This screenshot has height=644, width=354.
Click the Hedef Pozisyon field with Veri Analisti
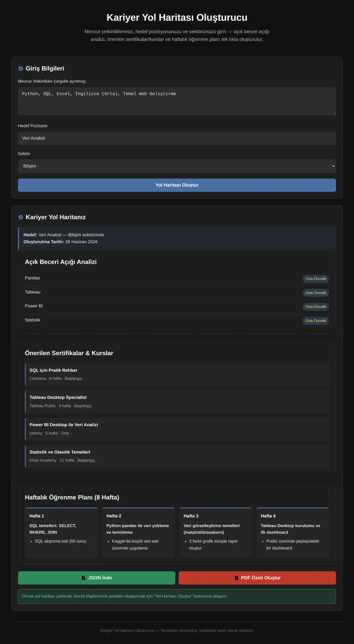click(177, 138)
